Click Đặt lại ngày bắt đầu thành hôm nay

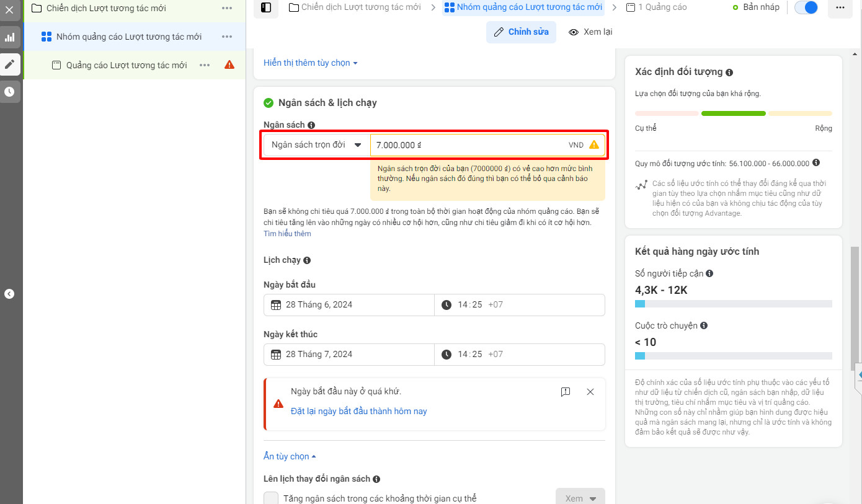[x=359, y=411]
